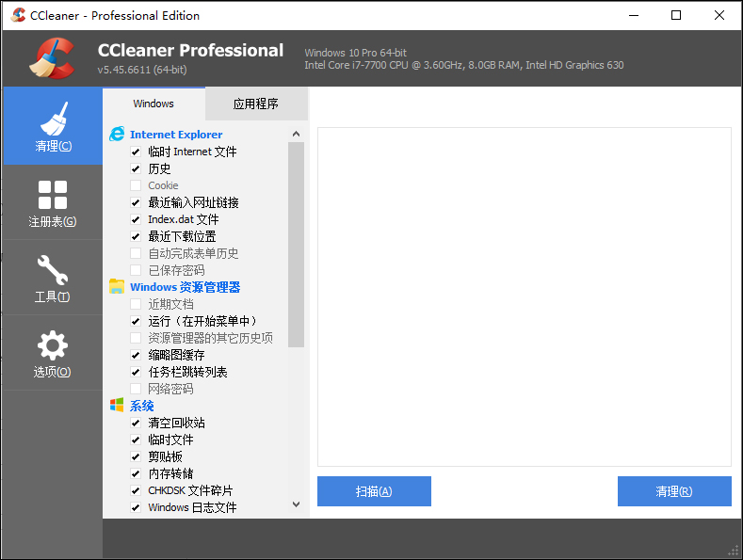Click the CCleaner logo in the header
743x560 pixels.
coord(53,57)
